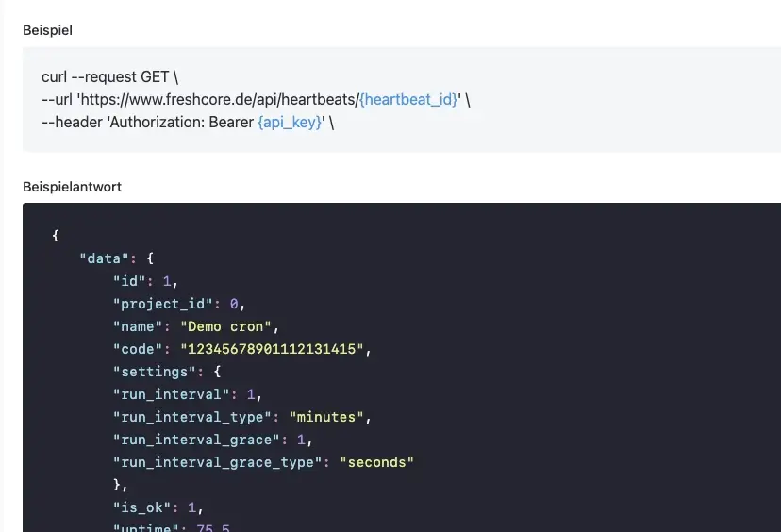Image resolution: width=781 pixels, height=532 pixels.
Task: Click the "run_interval_grace": 1 line
Action: click(212, 440)
